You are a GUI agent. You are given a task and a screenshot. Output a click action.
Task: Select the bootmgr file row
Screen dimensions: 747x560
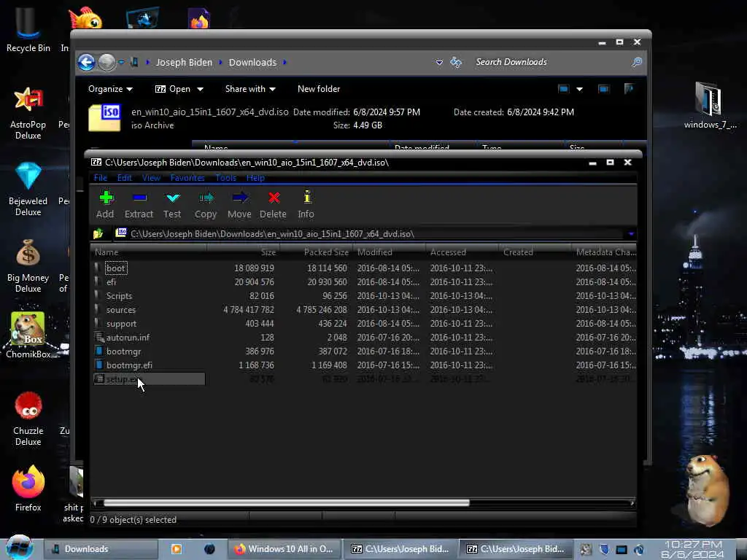coord(365,351)
